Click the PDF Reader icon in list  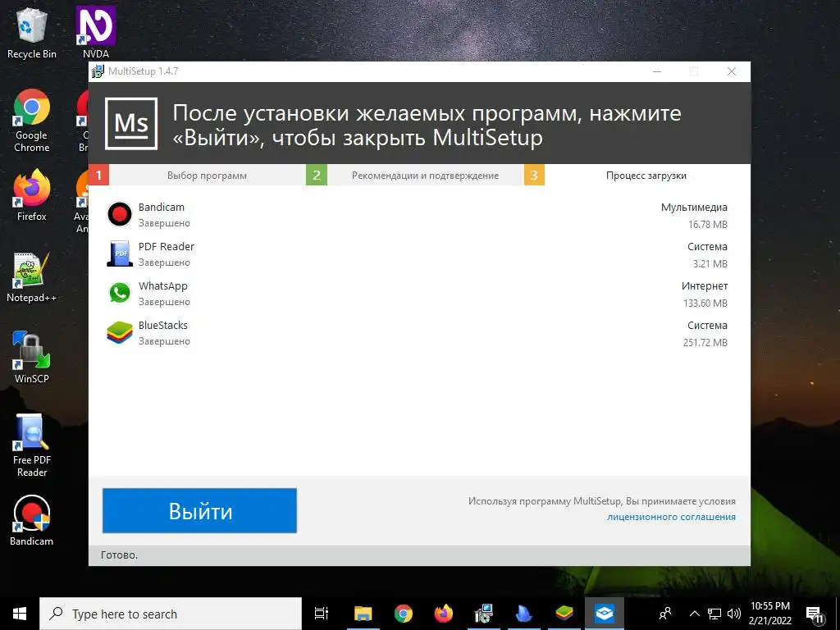point(120,253)
